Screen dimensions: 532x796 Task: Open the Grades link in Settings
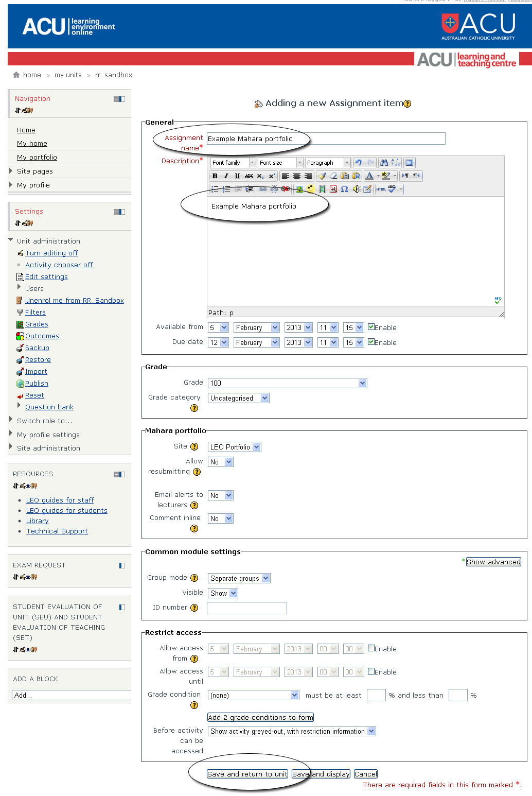click(37, 324)
